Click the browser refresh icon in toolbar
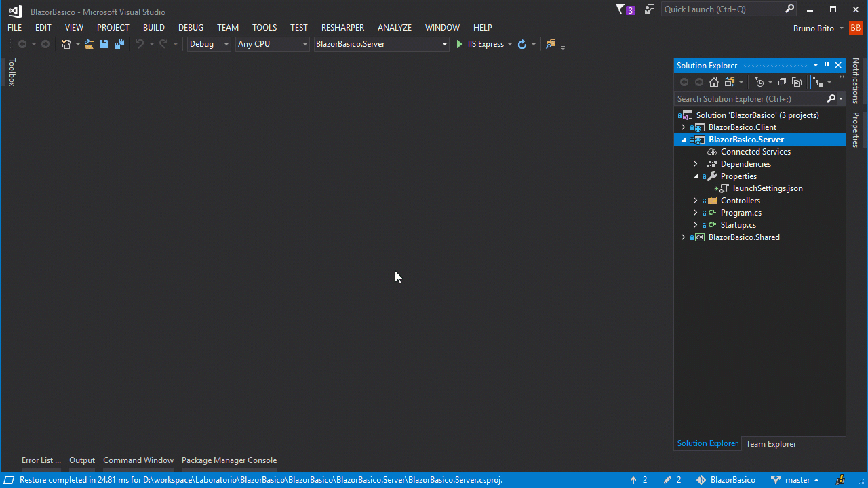Viewport: 868px width, 488px height. 522,44
